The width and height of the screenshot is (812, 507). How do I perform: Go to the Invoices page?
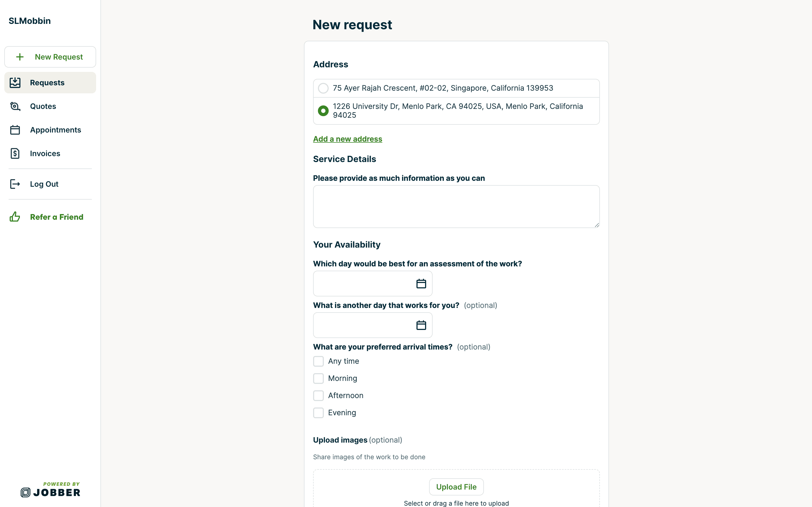pyautogui.click(x=45, y=153)
